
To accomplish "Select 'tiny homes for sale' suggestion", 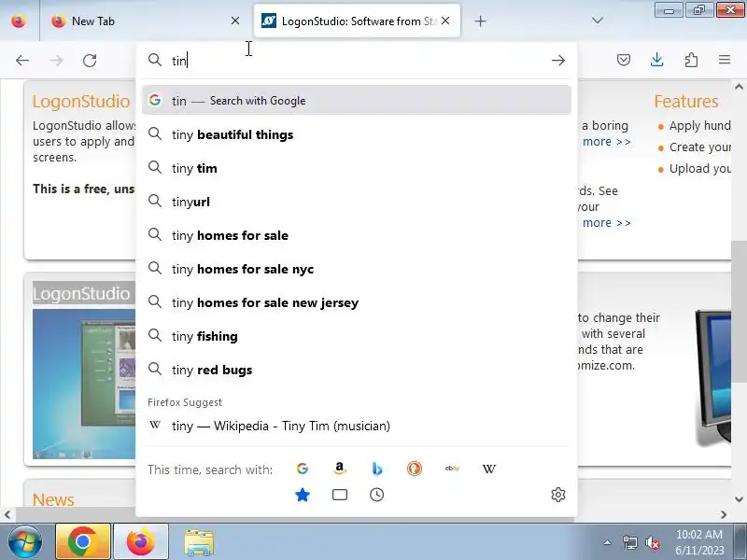I will coord(357,235).
